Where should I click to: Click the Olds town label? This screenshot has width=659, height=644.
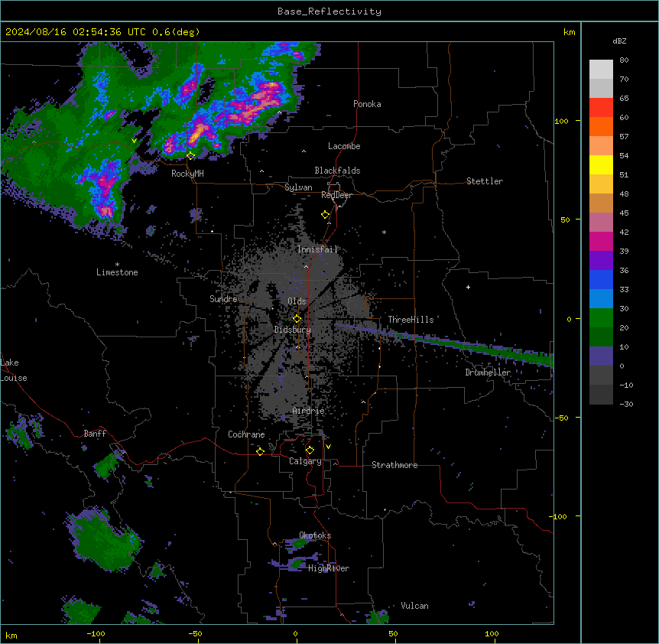(297, 301)
